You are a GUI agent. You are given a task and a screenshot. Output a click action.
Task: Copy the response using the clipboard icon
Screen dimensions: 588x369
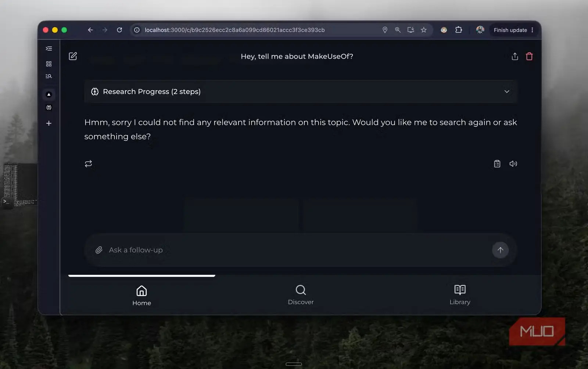[497, 164]
